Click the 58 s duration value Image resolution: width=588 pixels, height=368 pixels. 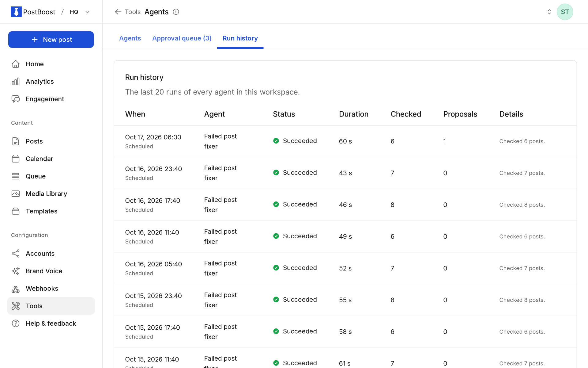(x=345, y=332)
